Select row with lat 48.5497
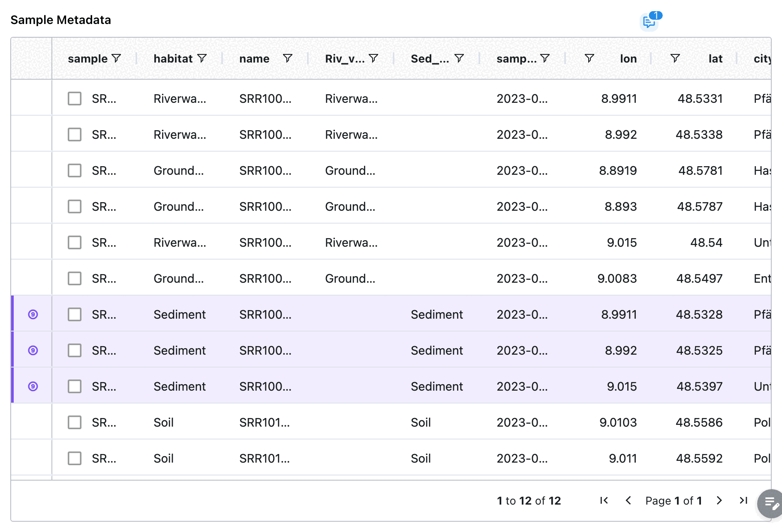The image size is (782, 532). click(75, 278)
